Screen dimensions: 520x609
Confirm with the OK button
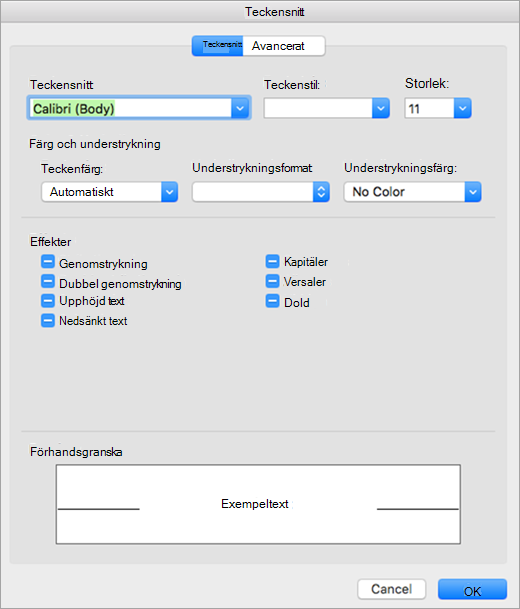(473, 590)
